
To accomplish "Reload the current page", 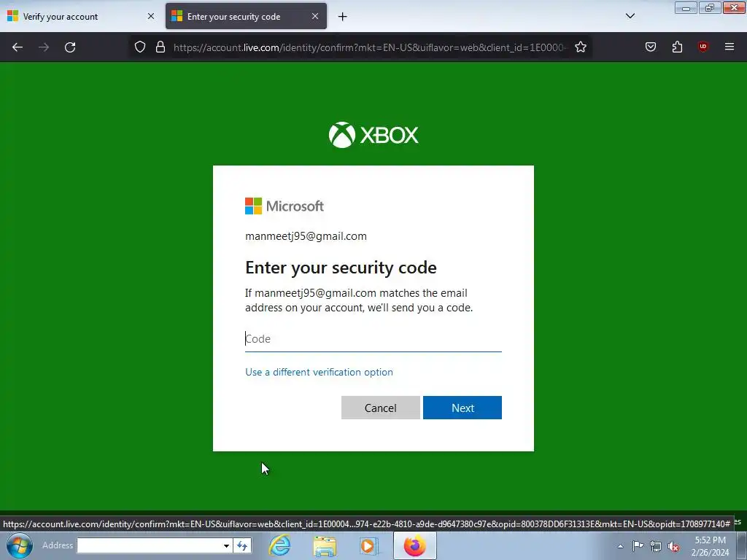I will point(70,47).
